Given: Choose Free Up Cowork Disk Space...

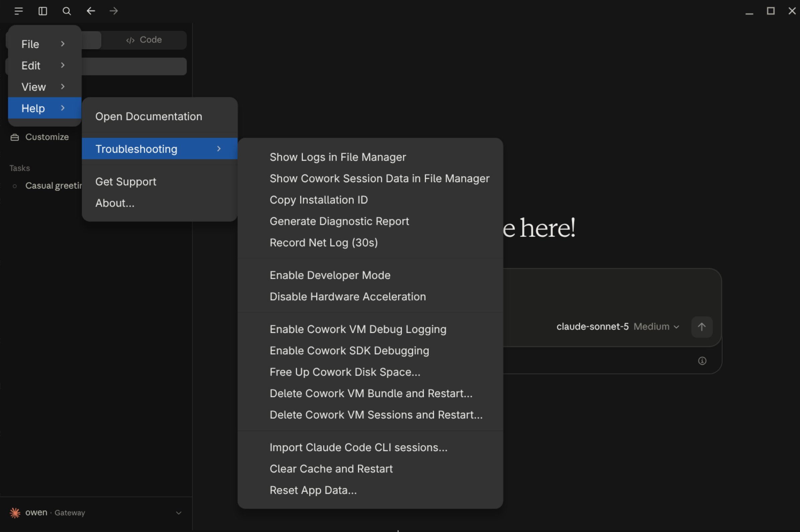Looking at the screenshot, I should [x=370, y=372].
